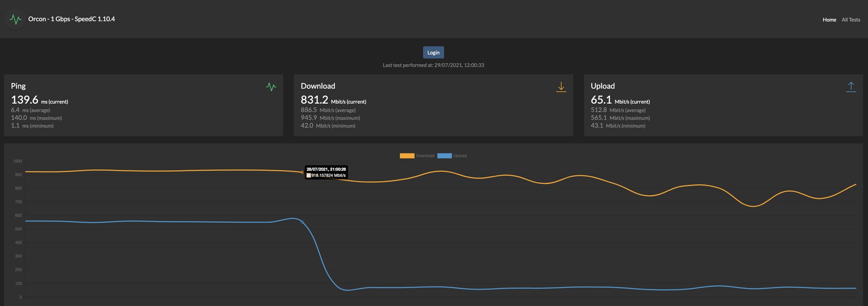Select the 831.2 Mbit/s current download value

coord(314,100)
